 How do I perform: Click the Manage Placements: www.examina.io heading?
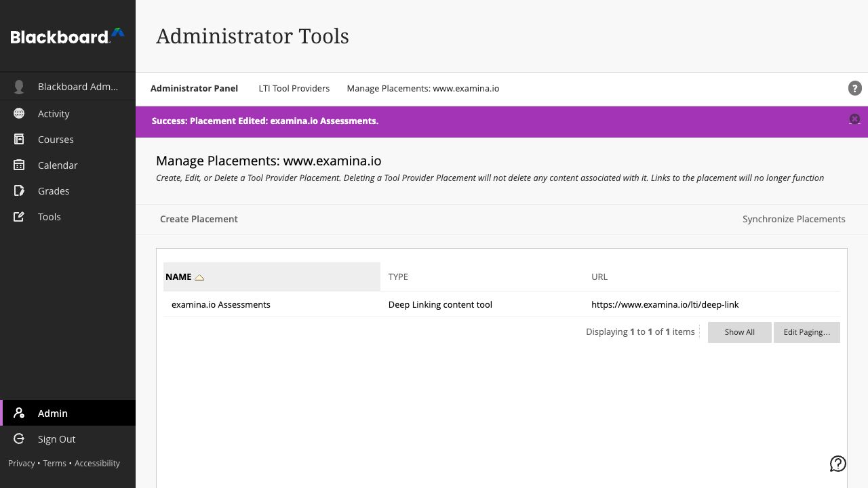[269, 161]
